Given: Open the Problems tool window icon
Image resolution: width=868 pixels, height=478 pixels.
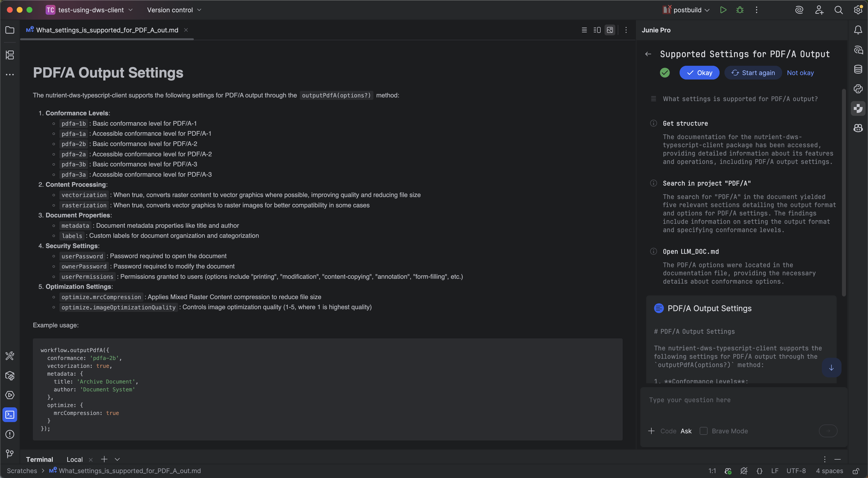Looking at the screenshot, I should [x=10, y=435].
